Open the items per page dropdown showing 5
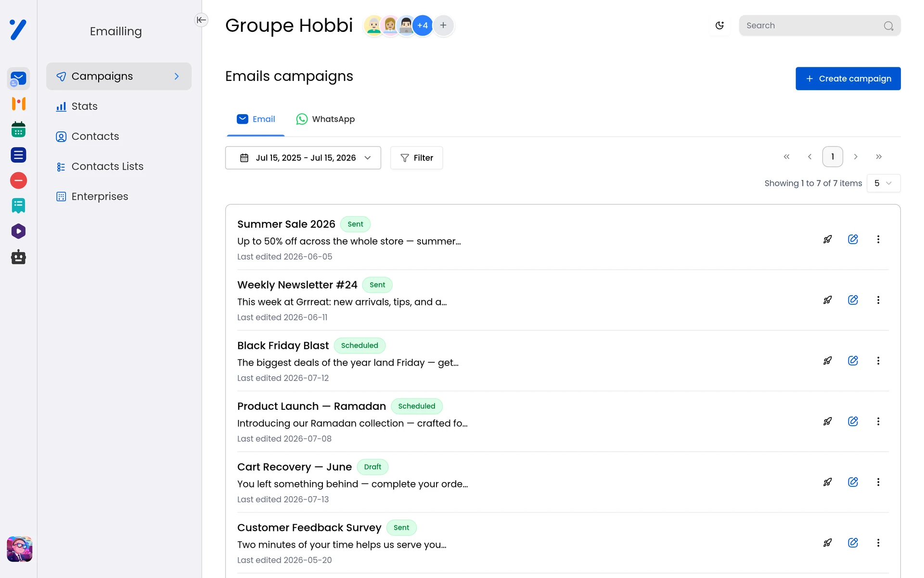This screenshot has height=578, width=924. tap(884, 184)
